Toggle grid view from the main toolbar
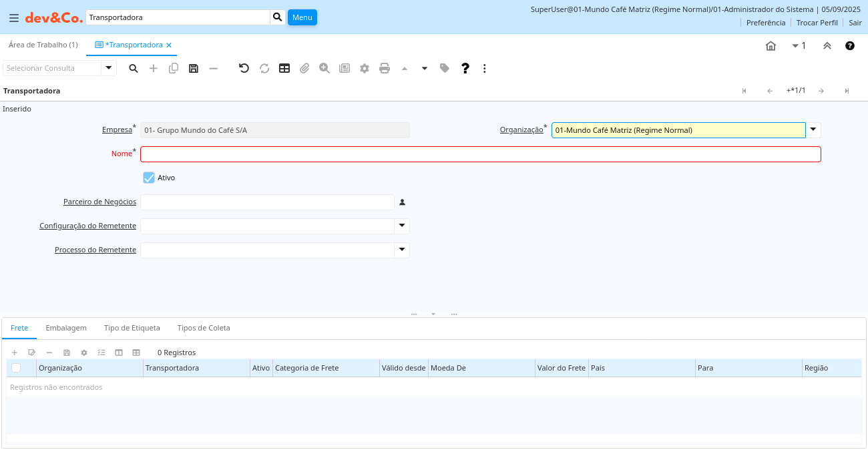The image size is (868, 450). click(x=284, y=68)
